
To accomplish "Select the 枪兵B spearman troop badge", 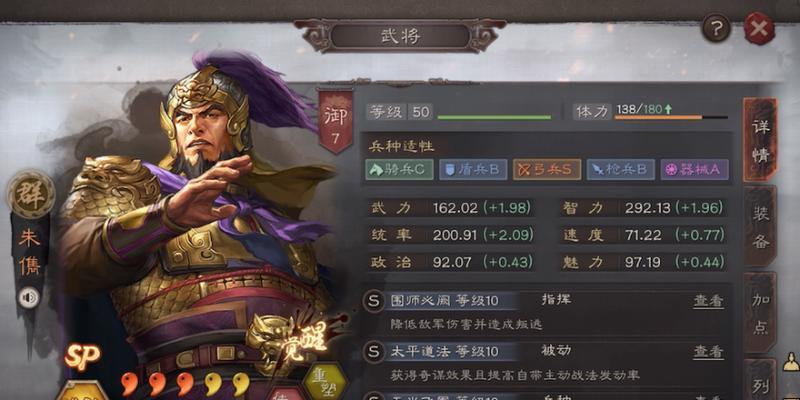I will 620,170.
